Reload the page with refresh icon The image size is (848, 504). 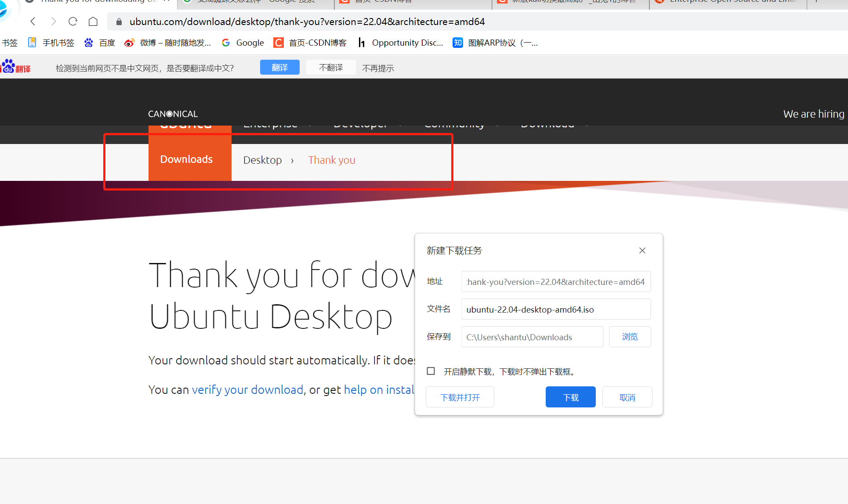73,22
